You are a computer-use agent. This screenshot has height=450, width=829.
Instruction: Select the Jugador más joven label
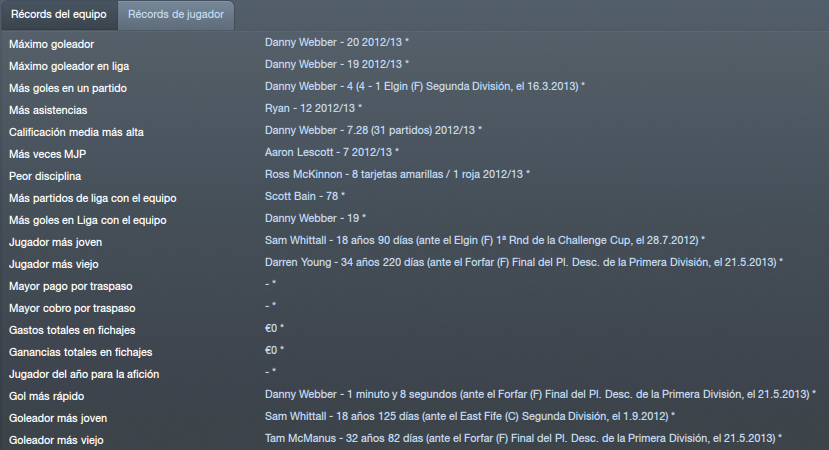(56, 243)
